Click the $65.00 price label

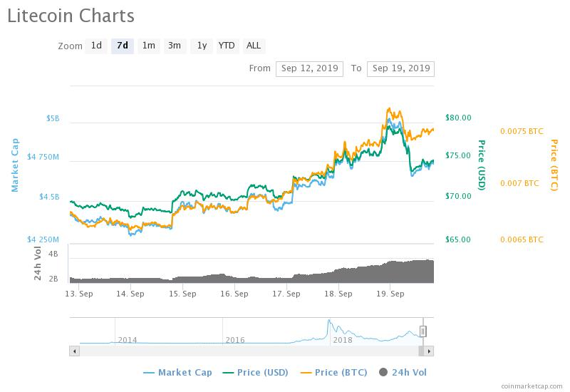tap(458, 239)
